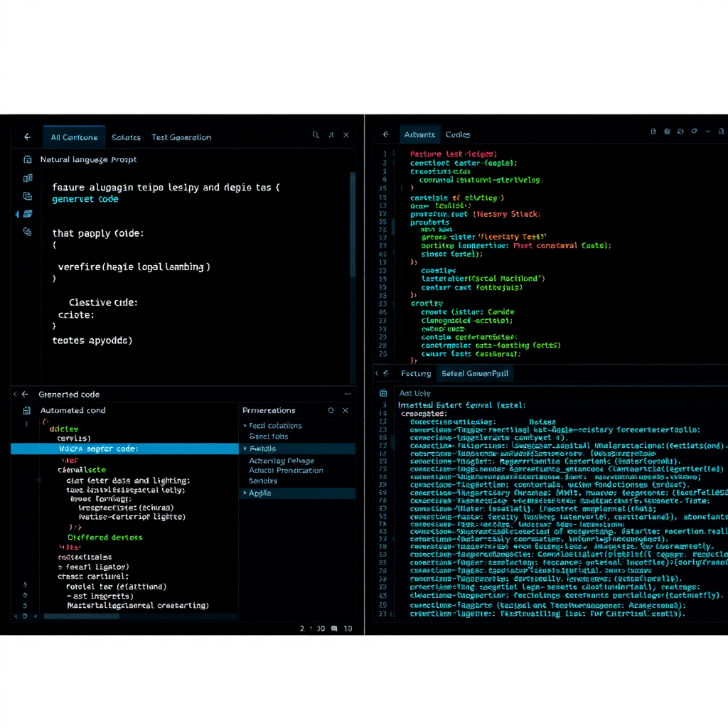The image size is (728, 728).
Task: Select the Seteel GouenFaill tab
Action: tap(474, 374)
